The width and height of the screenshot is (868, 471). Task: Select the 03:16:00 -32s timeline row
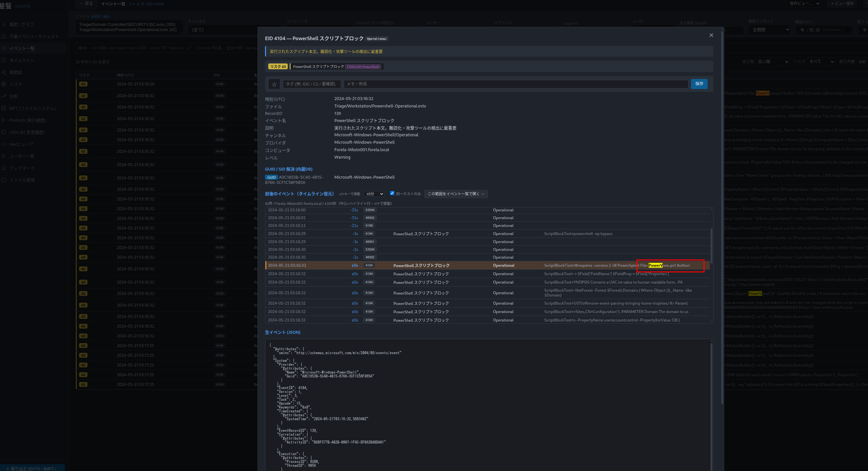[x=488, y=210]
